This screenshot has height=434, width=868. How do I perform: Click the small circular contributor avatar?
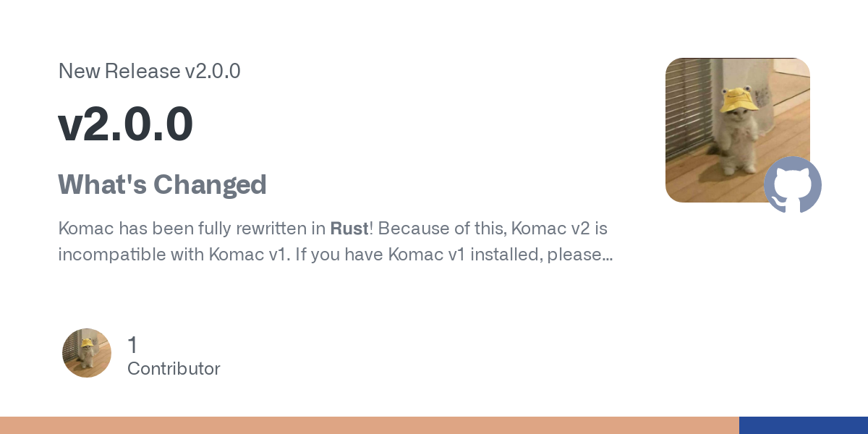pos(87,353)
